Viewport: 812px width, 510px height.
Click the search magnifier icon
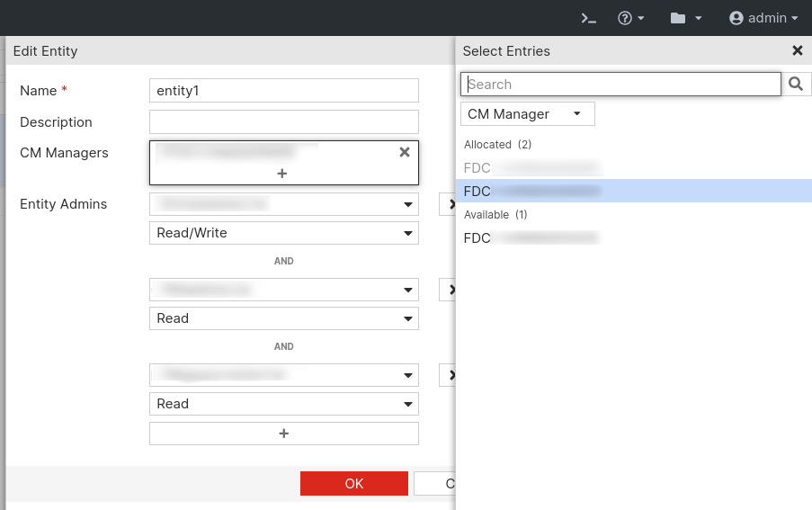point(796,85)
